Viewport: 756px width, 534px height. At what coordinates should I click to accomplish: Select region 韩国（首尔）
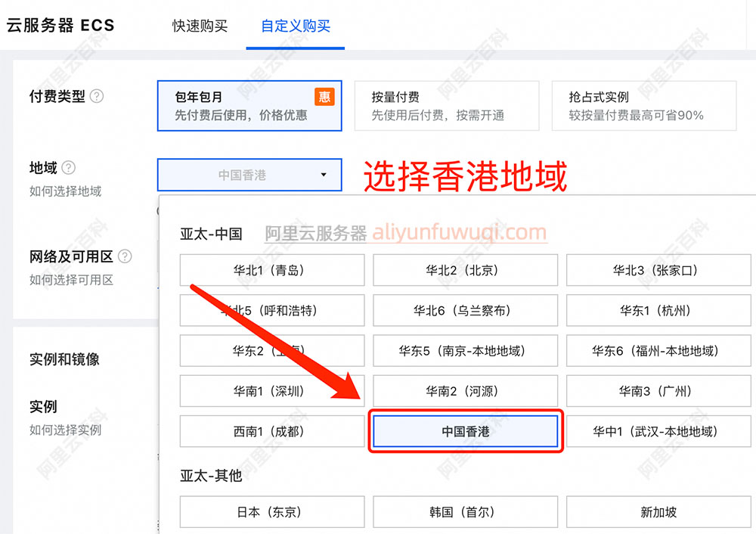465,512
